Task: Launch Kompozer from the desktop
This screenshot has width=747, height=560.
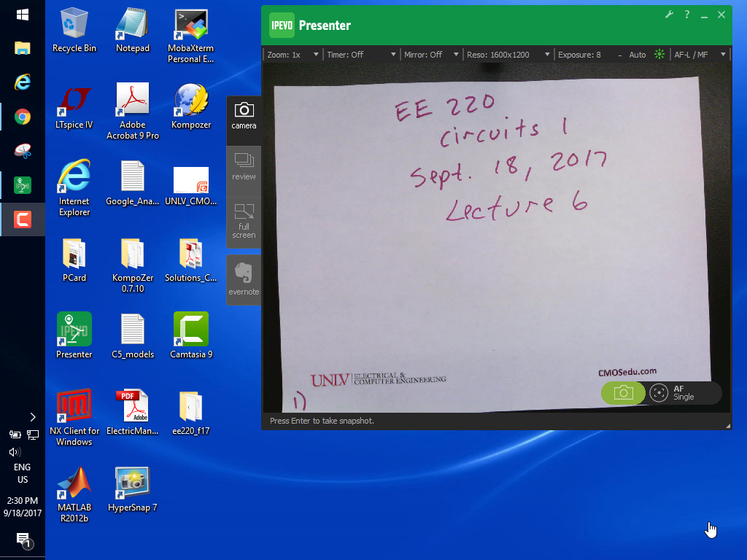Action: [x=190, y=106]
